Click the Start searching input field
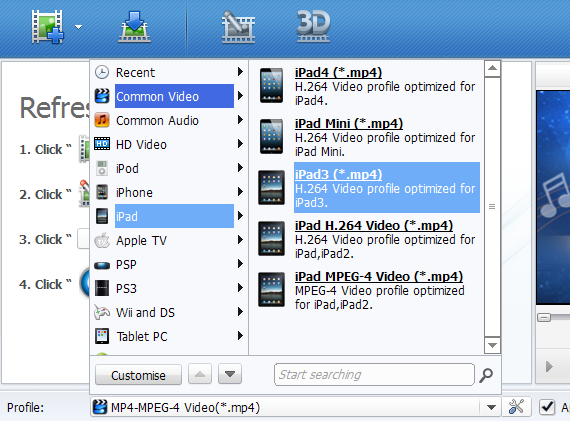570x421 pixels. point(374,374)
